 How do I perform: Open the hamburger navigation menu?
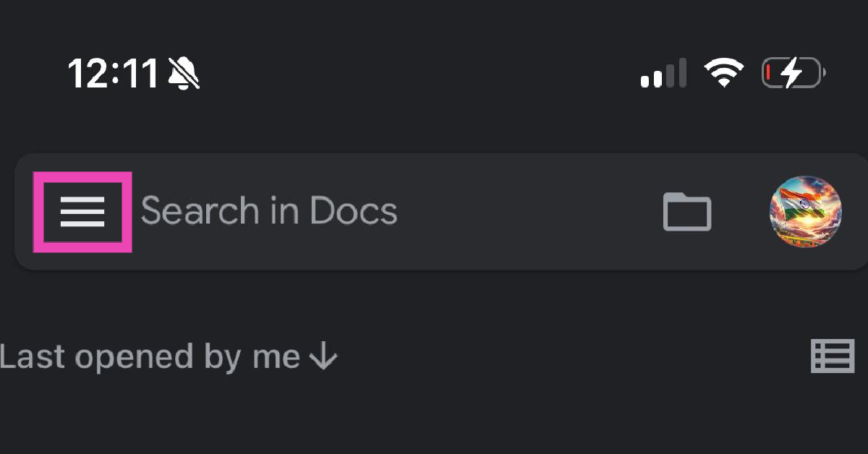[82, 212]
